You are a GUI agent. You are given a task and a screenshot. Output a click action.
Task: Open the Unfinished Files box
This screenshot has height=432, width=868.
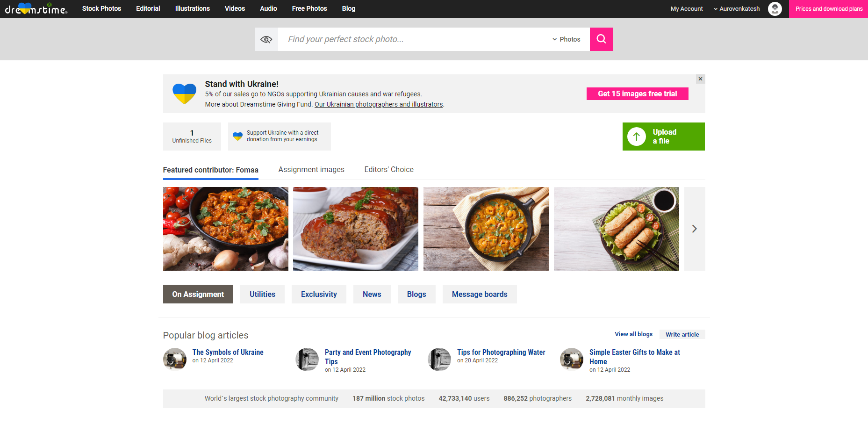(x=192, y=137)
